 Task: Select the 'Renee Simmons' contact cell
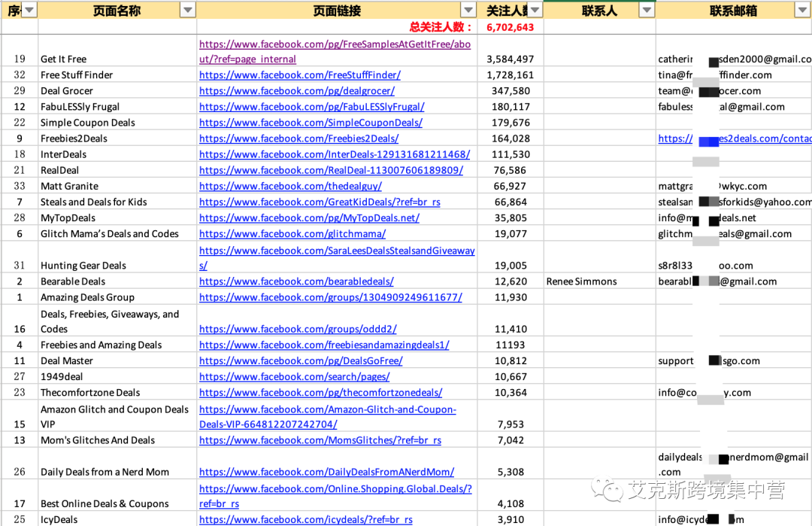point(600,281)
